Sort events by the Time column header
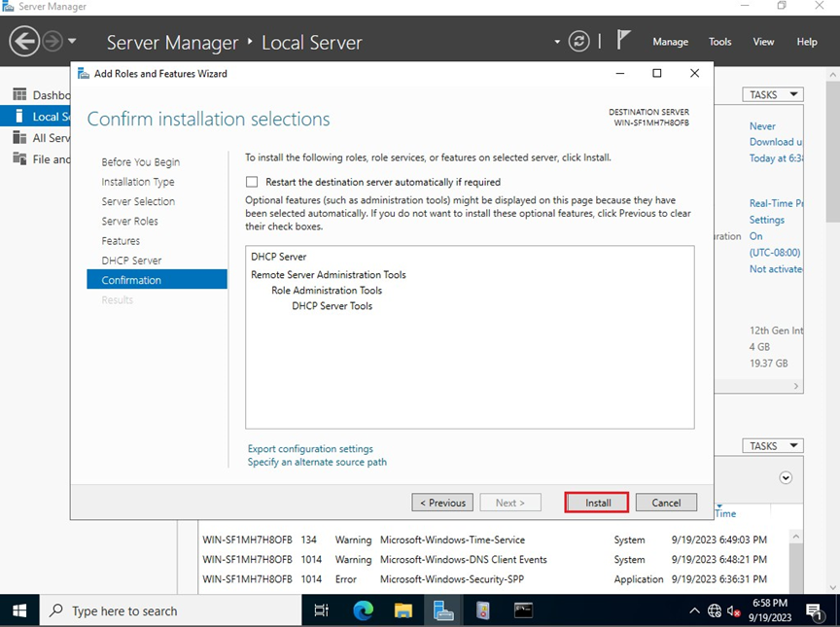The height and width of the screenshot is (627, 840). click(725, 513)
